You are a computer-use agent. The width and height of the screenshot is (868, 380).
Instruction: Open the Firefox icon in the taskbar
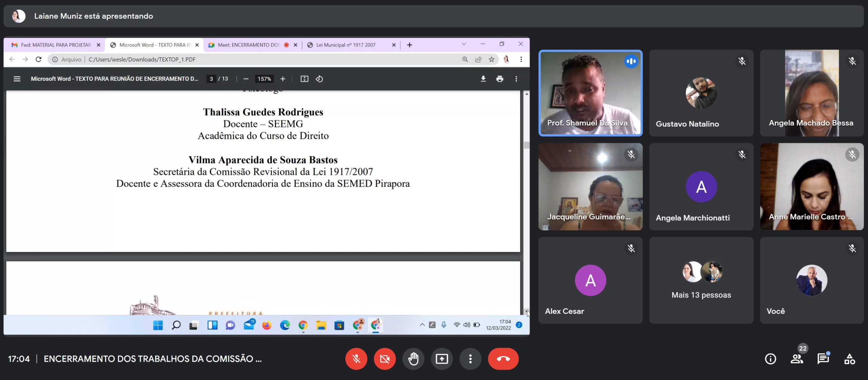[x=267, y=325]
